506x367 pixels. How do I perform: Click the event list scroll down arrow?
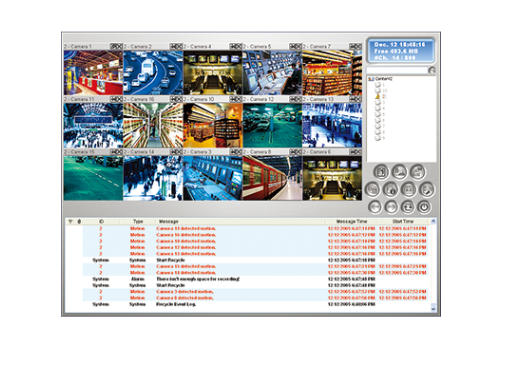click(x=433, y=309)
